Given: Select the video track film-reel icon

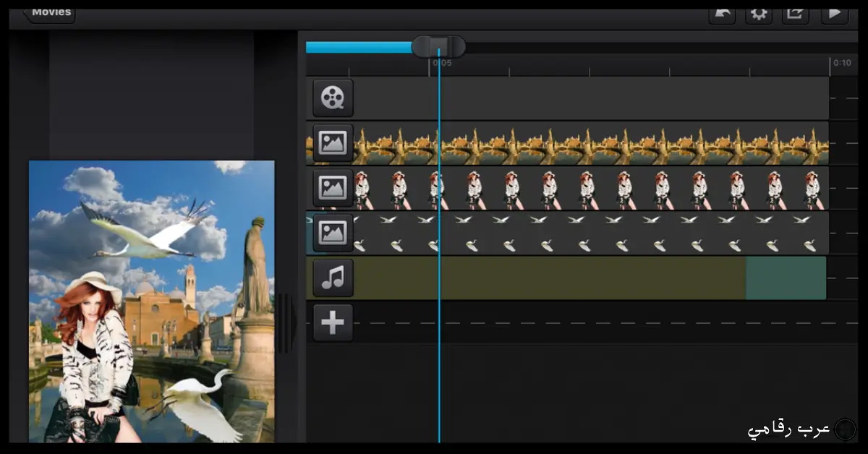Looking at the screenshot, I should 333,98.
